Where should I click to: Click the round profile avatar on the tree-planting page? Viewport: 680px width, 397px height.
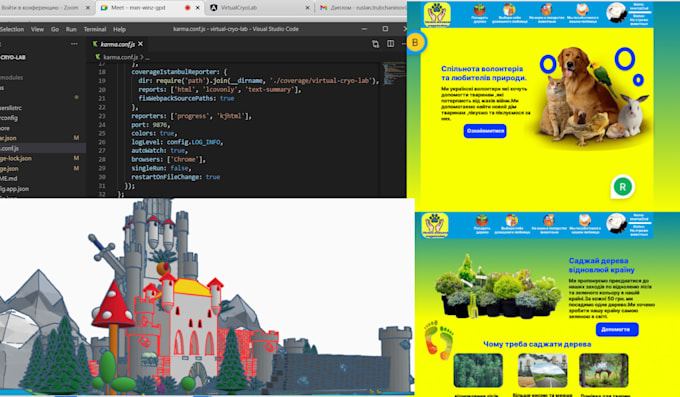pyautogui.click(x=616, y=223)
